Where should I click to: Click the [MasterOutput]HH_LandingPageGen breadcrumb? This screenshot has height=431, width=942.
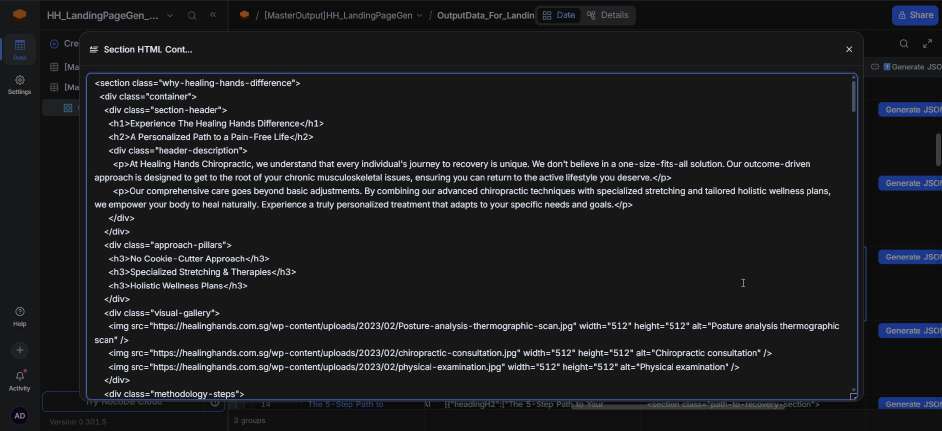[x=338, y=16]
